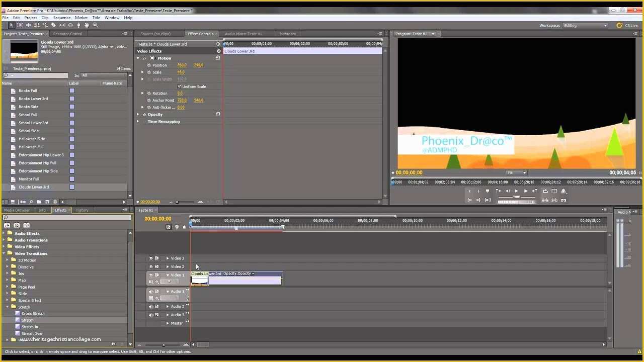The width and height of the screenshot is (644, 362).
Task: Open the Workspace Editing dropdown
Action: click(585, 25)
